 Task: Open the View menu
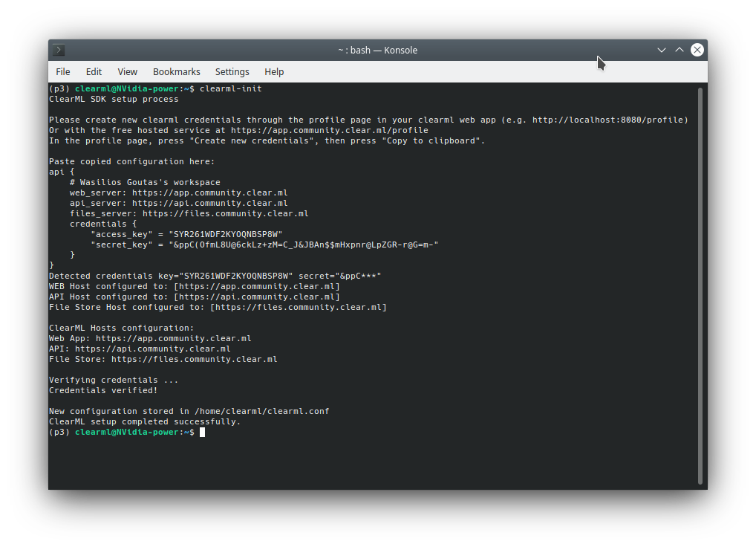tap(127, 71)
